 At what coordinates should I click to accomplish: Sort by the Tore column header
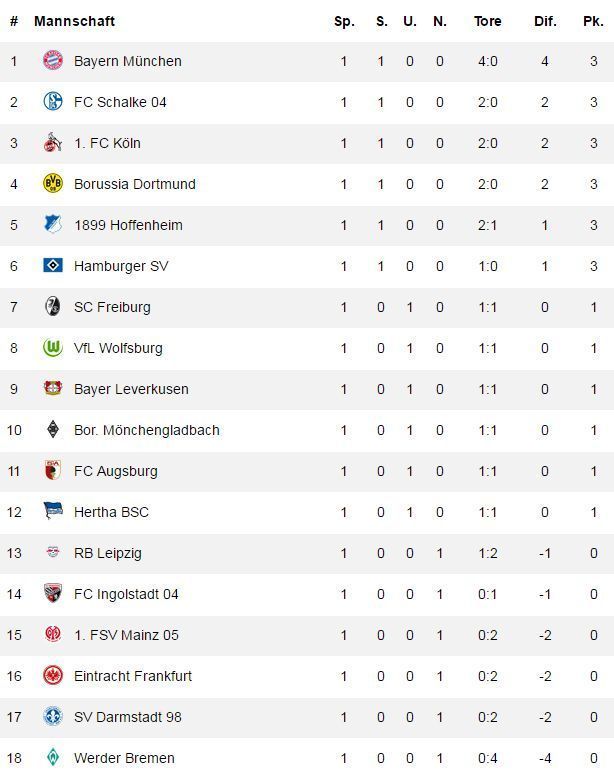487,21
